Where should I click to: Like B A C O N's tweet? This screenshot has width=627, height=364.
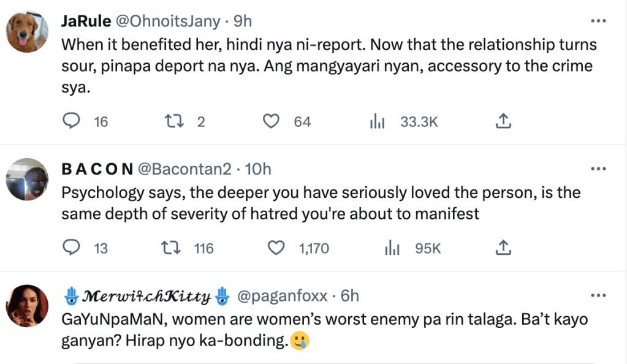click(278, 248)
